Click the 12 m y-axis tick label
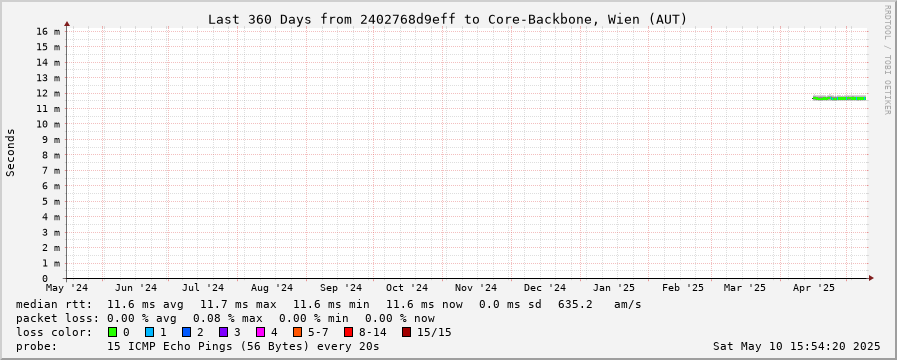Image resolution: width=897 pixels, height=360 pixels. 49,93
